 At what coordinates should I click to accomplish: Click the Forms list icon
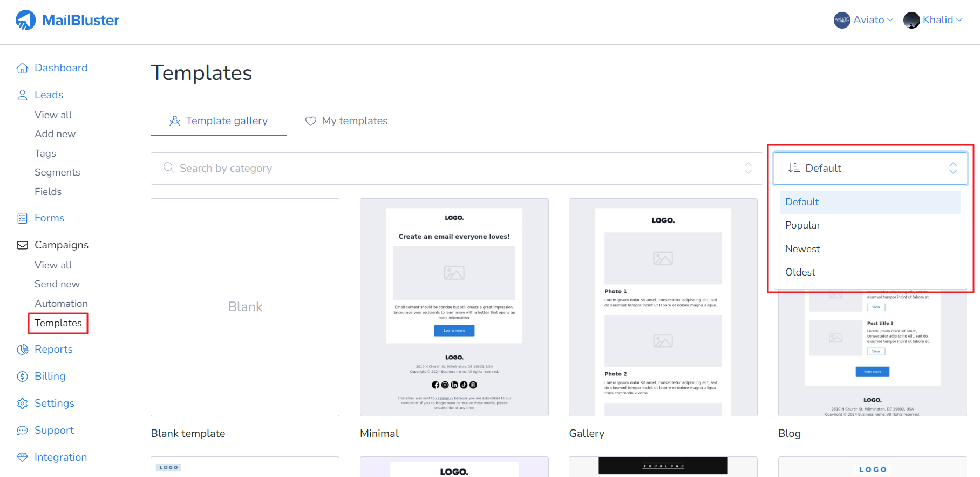point(22,218)
